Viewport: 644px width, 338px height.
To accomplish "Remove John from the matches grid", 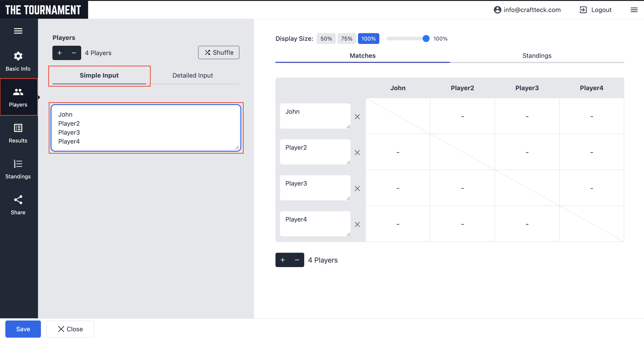I will pyautogui.click(x=357, y=117).
